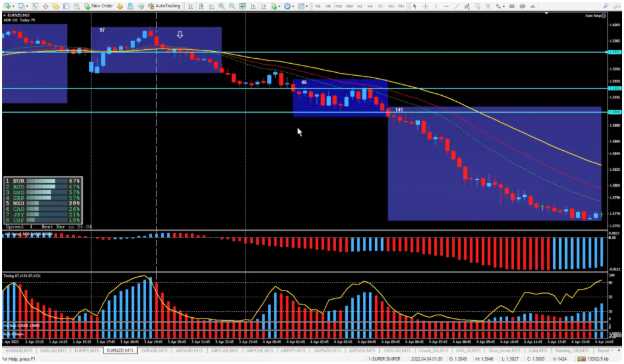Viewport: 624px width, 364px height.
Task: Click the EUR row in strength meter
Action: point(43,181)
